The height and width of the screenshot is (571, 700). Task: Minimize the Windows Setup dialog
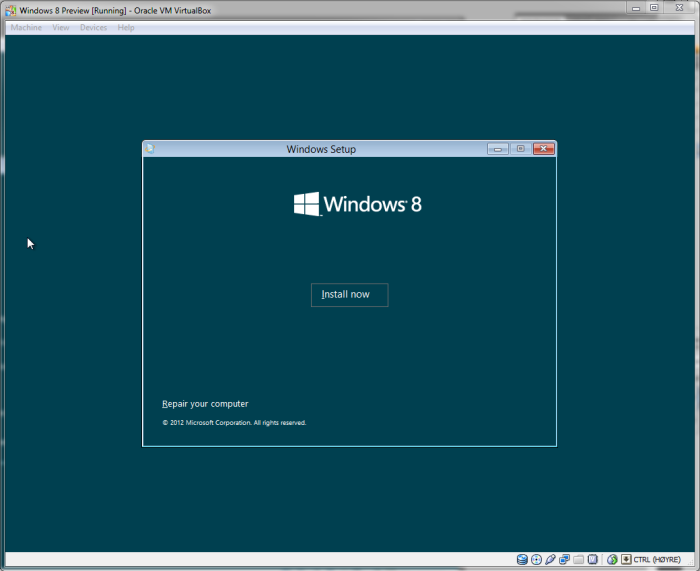click(498, 149)
